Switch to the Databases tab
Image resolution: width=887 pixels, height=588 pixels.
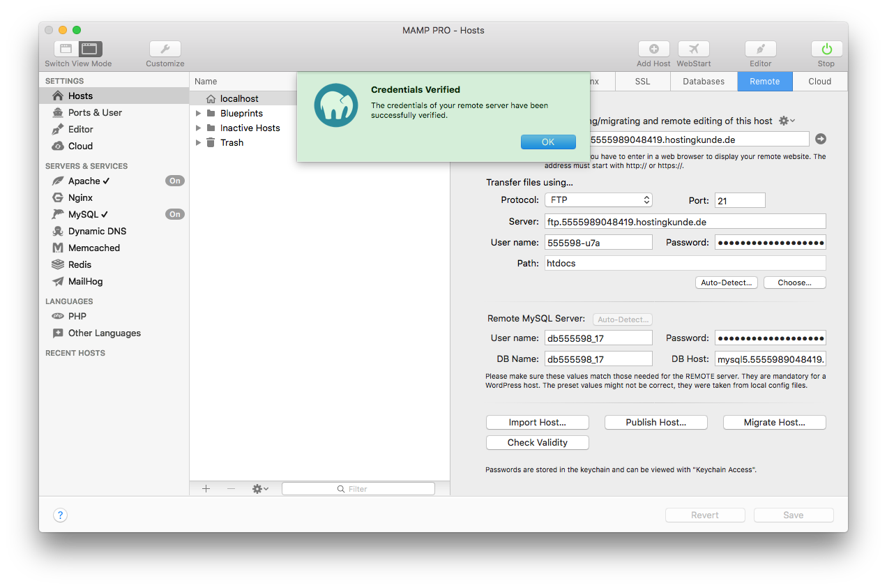pyautogui.click(x=704, y=81)
